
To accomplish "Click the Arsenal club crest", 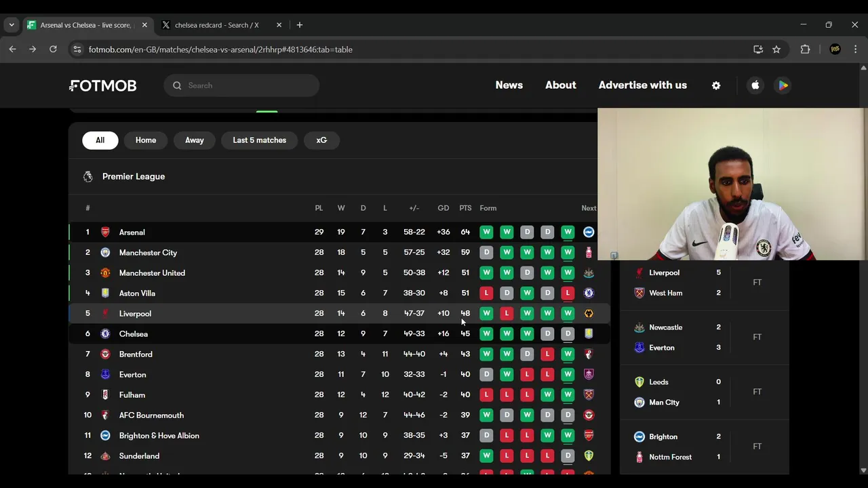I will 105,232.
